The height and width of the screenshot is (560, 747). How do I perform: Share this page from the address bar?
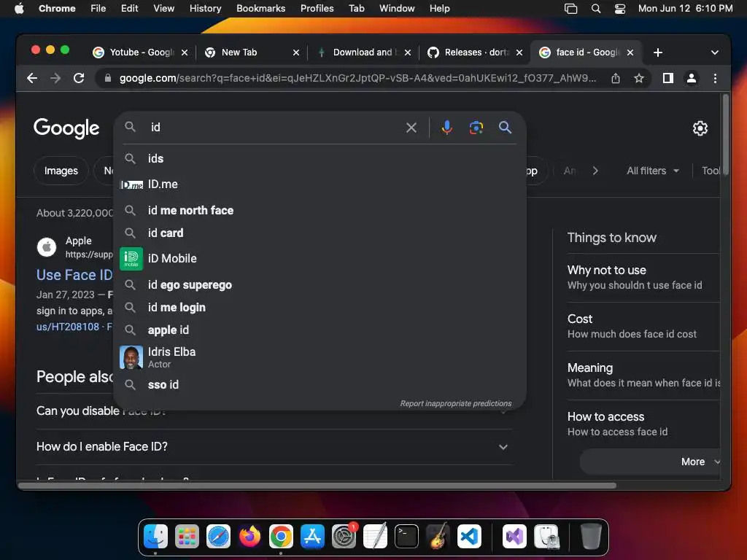pyautogui.click(x=616, y=78)
